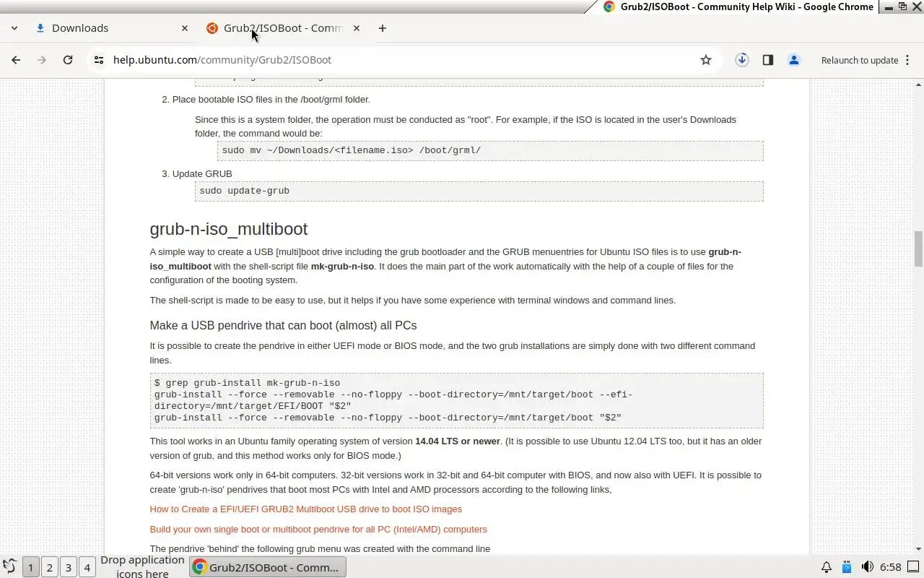Screen dimensions: 924x578
Task: Select the Grub2/ISOBoot tab
Action: (284, 28)
